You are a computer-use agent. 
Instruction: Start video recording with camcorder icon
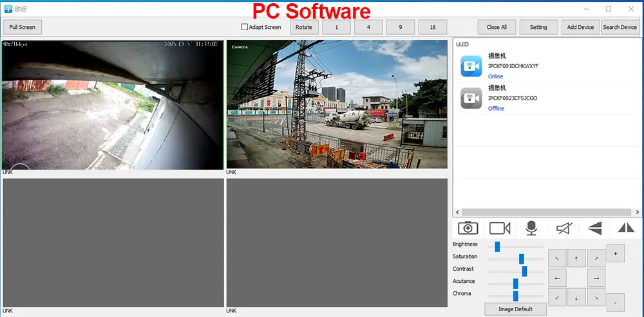coord(500,228)
